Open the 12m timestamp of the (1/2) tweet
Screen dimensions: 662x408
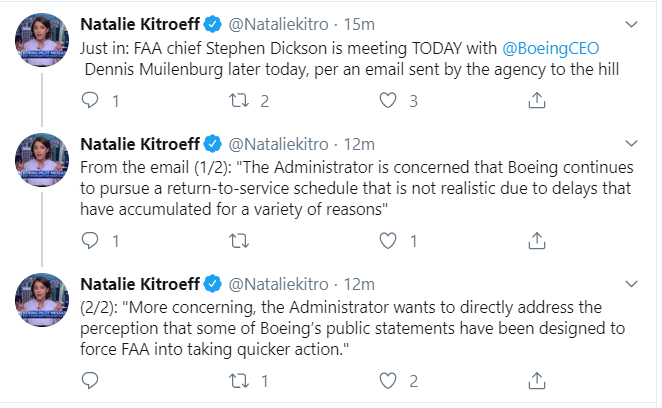click(359, 144)
